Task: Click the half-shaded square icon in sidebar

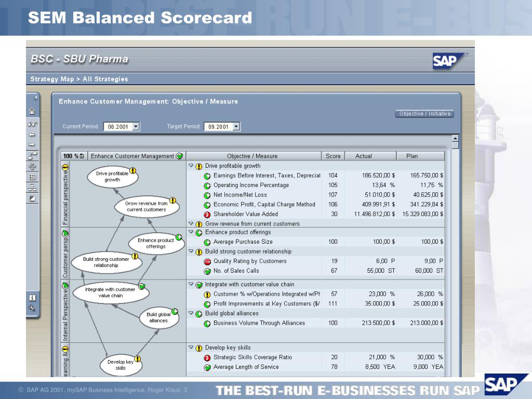Action: [x=32, y=198]
